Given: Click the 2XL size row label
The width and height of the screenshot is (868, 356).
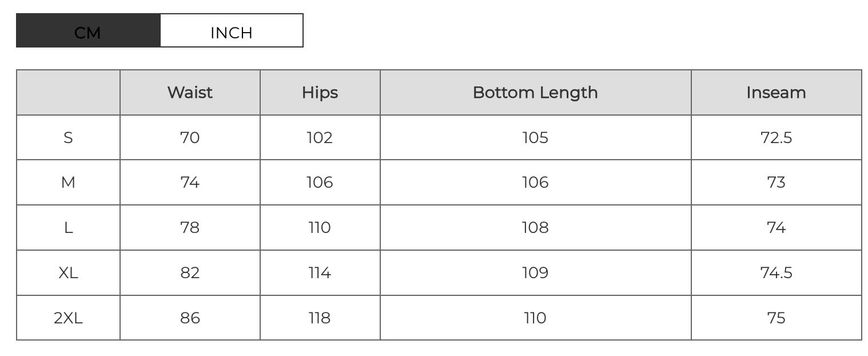Looking at the screenshot, I should tap(68, 318).
